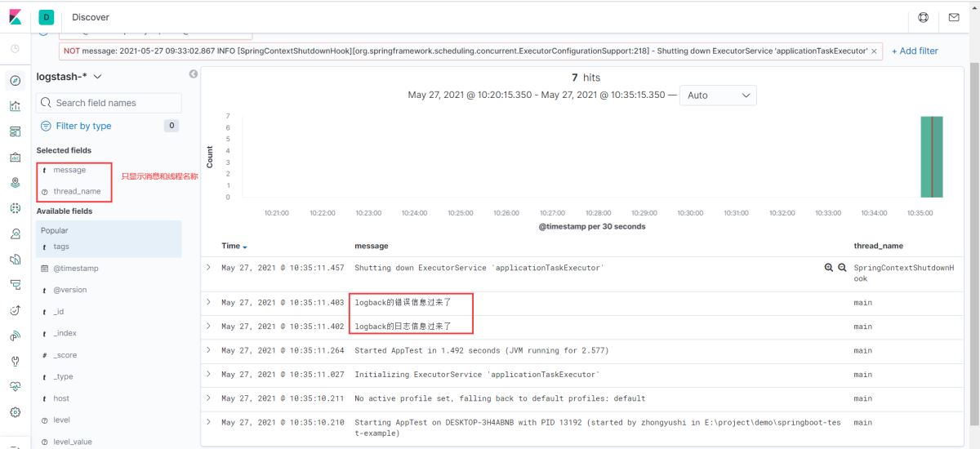The width and height of the screenshot is (980, 449).
Task: Open the logstash-* index pattern dropdown
Action: tap(69, 77)
